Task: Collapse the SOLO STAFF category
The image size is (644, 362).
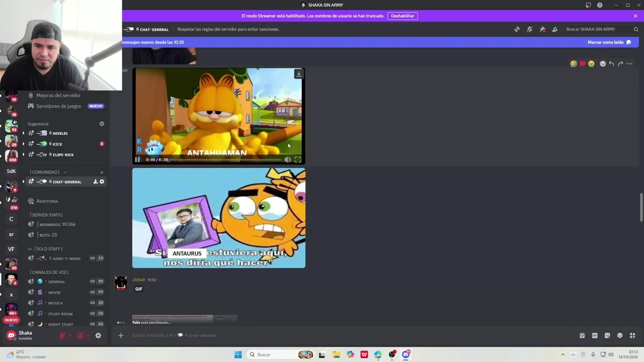Action: pyautogui.click(x=45, y=249)
